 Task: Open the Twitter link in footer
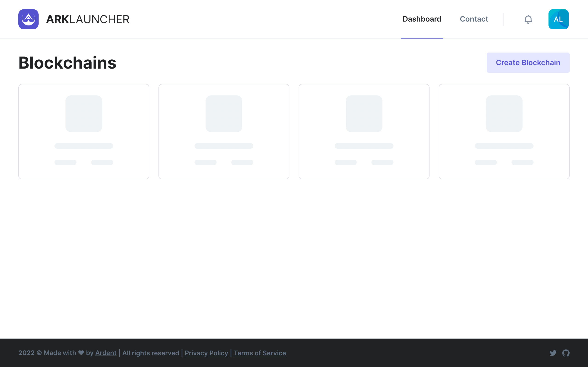click(x=553, y=353)
